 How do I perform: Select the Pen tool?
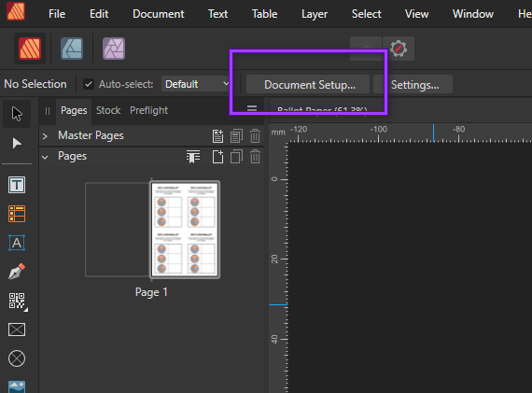point(17,272)
